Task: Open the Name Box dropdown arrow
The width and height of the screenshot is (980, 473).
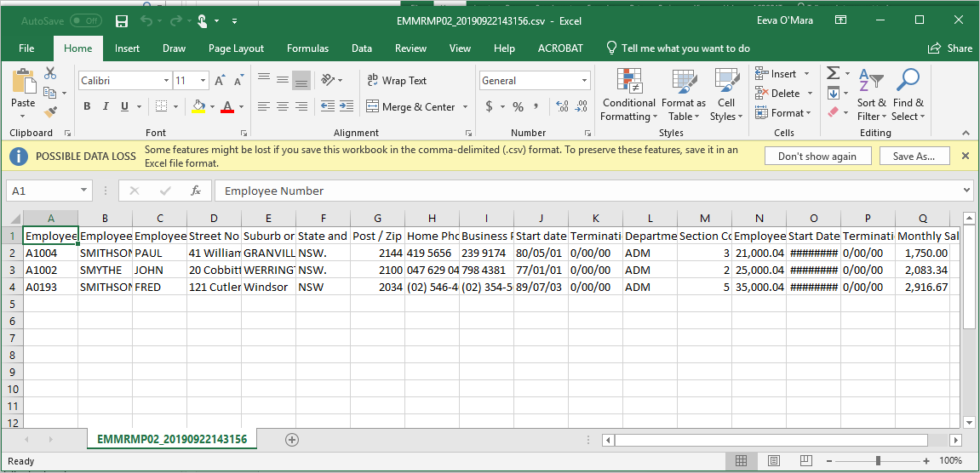Action: [x=83, y=191]
